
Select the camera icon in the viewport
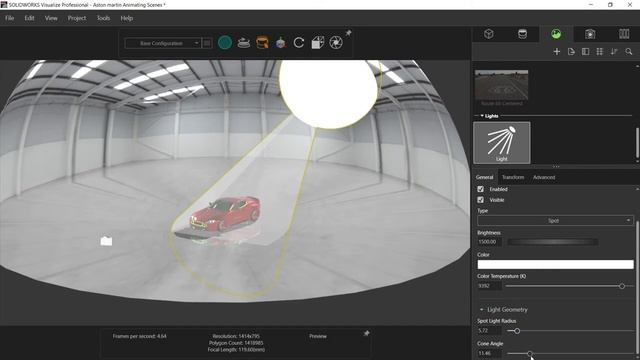(x=106, y=241)
